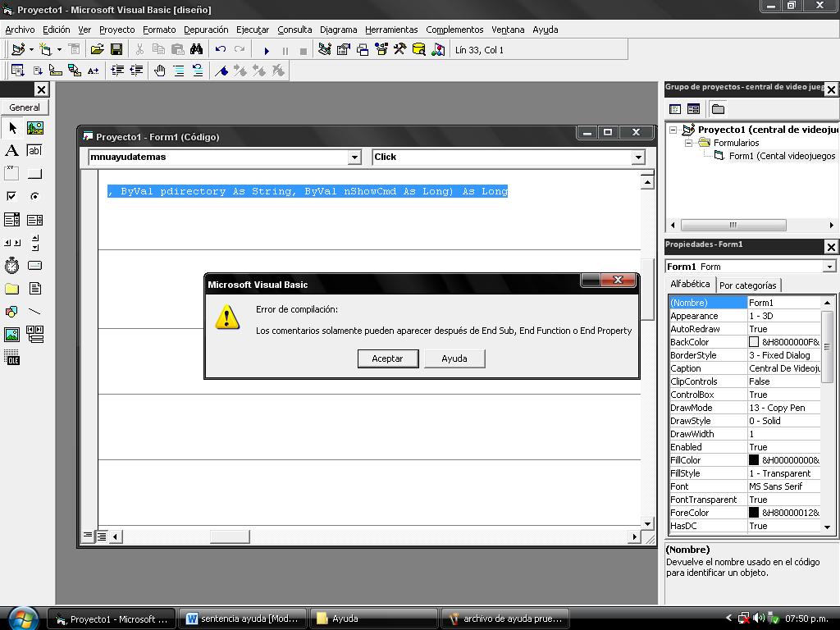Screen dimensions: 840x630
Task: Switch to Procedure View in code window
Action: click(88, 536)
